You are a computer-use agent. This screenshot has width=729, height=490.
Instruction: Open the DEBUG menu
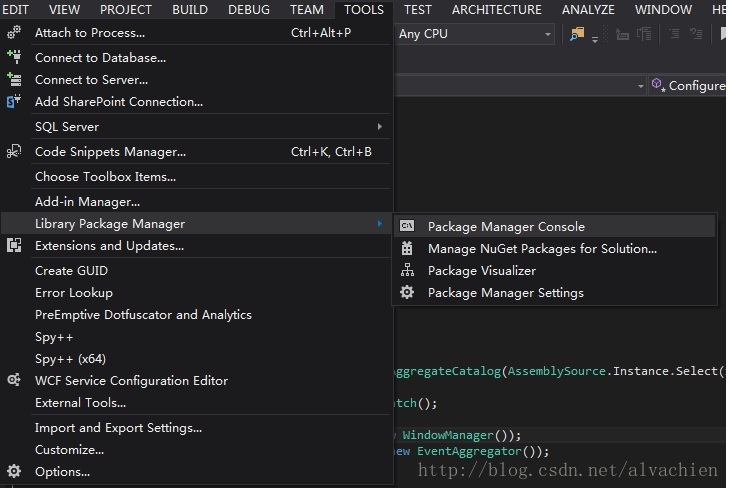coord(249,9)
